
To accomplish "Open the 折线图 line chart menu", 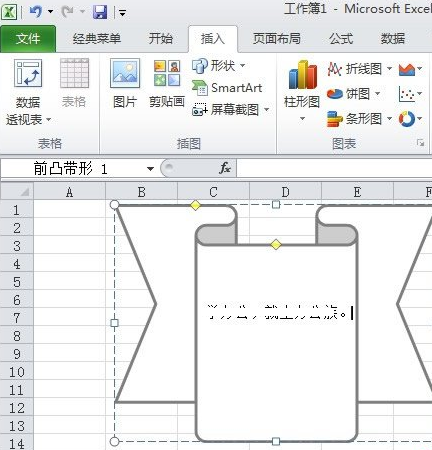I will (359, 69).
